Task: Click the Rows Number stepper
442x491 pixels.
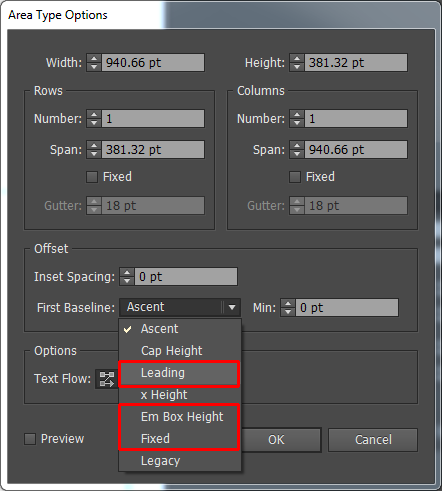Action: coord(94,119)
